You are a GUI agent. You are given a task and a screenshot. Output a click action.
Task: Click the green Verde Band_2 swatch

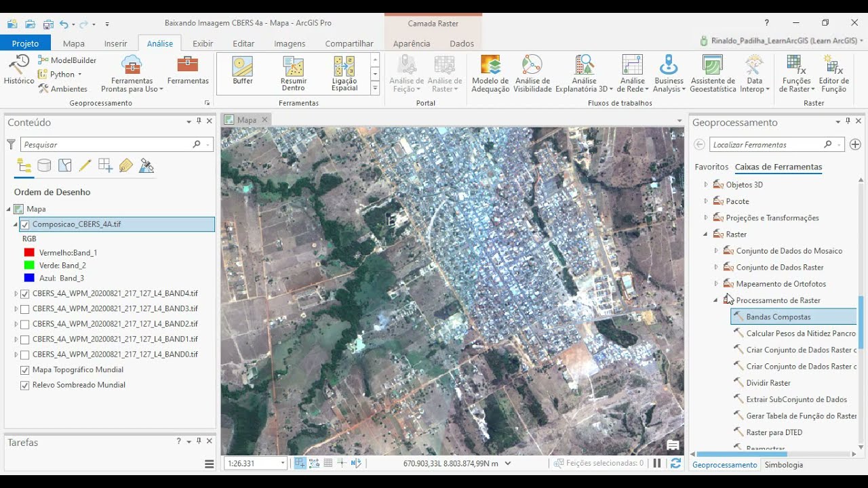[29, 265]
